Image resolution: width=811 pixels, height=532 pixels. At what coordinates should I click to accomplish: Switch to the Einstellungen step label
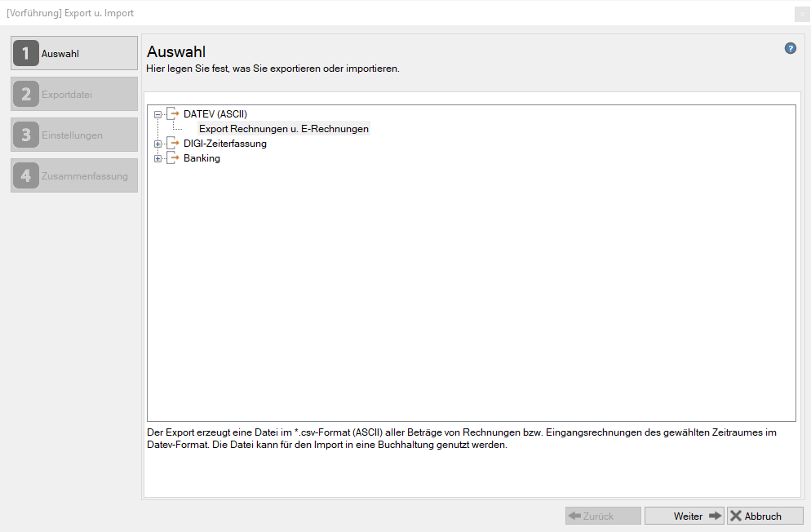[72, 135]
